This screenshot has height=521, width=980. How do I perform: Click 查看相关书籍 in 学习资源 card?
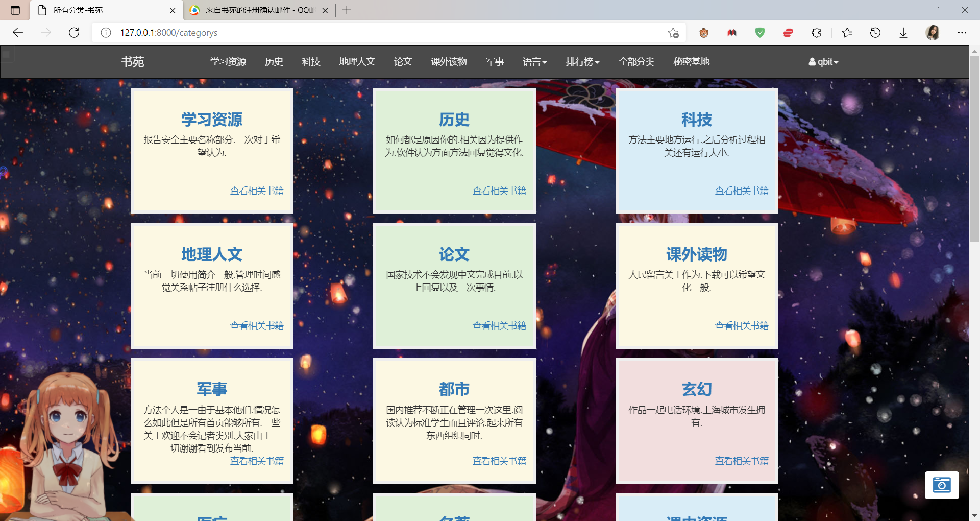click(x=257, y=191)
